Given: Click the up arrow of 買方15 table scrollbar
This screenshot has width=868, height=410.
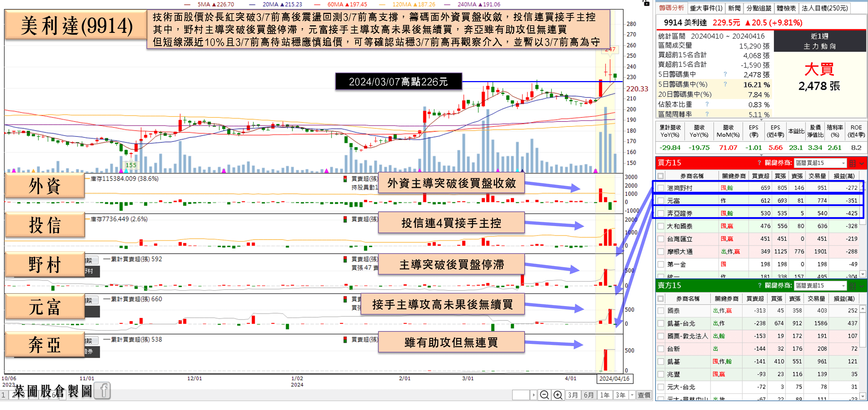Looking at the screenshot, I should [863, 186].
